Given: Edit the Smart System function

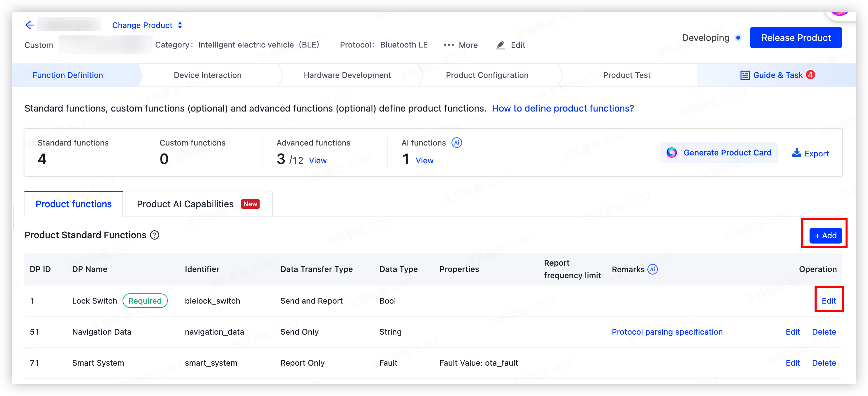Looking at the screenshot, I should point(792,363).
